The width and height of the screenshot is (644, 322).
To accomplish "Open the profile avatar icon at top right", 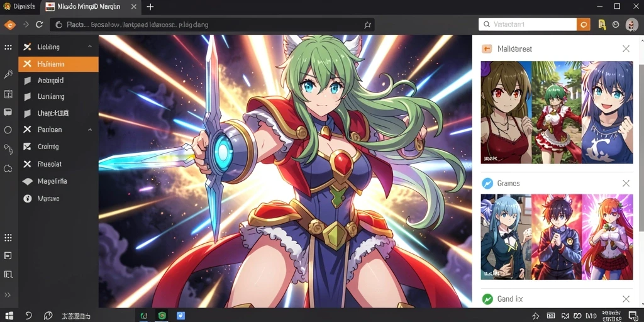I will coord(631,25).
